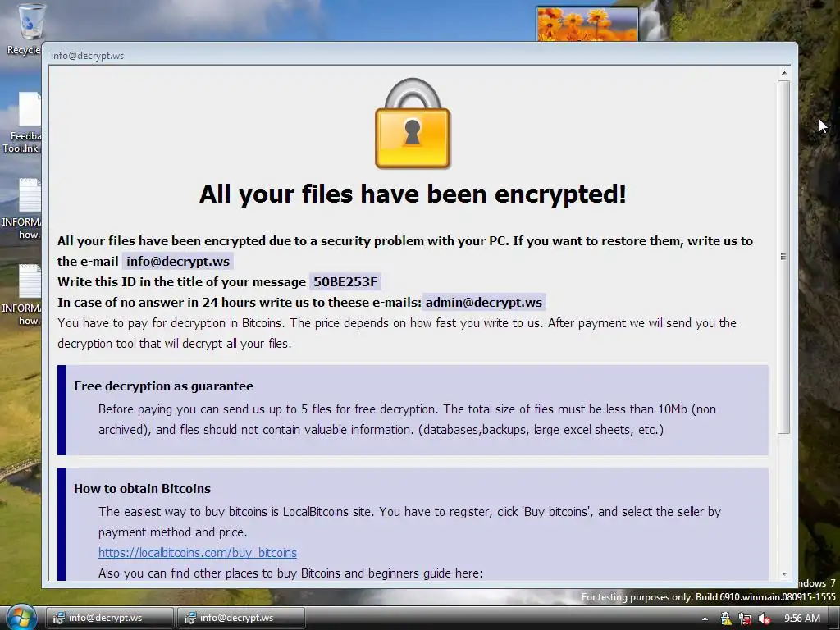Click the highlighted ID 50BE253F

[345, 282]
